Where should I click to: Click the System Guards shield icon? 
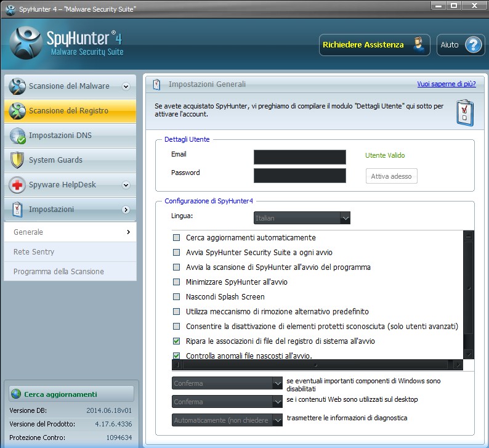[x=17, y=160]
